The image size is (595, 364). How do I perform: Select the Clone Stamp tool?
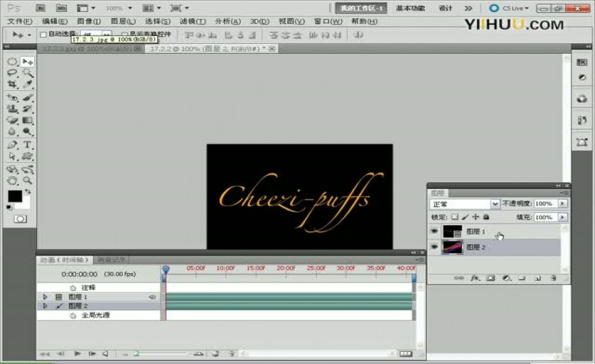click(x=12, y=109)
